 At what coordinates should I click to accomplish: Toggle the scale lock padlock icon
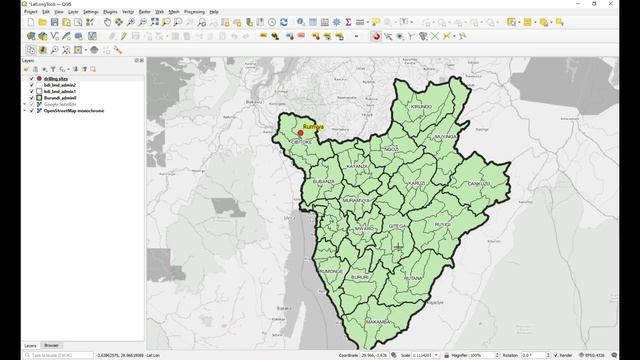(447, 356)
